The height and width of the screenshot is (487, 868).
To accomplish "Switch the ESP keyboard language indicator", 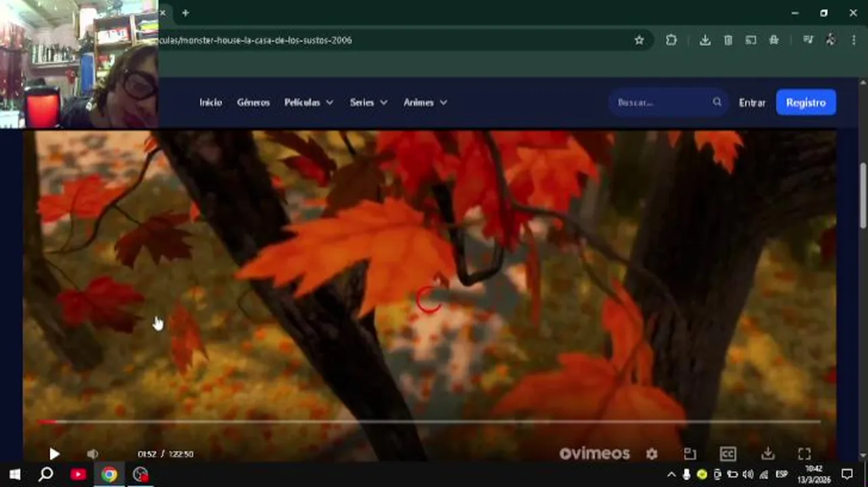I will (781, 474).
